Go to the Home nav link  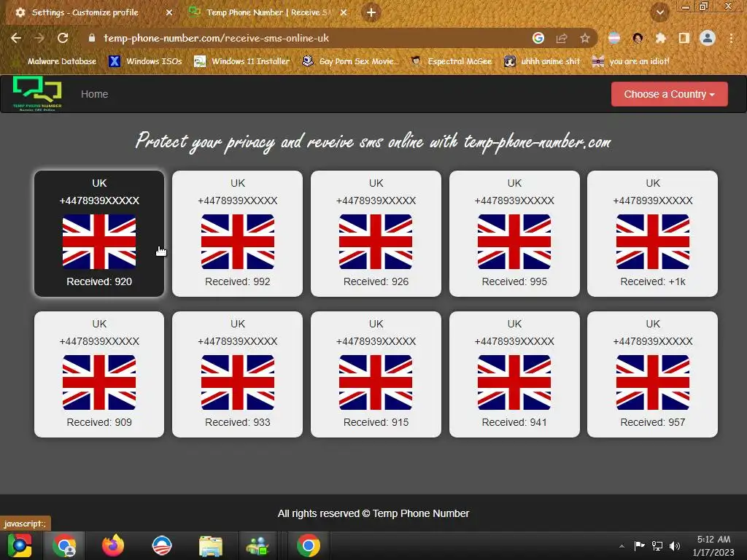click(94, 94)
